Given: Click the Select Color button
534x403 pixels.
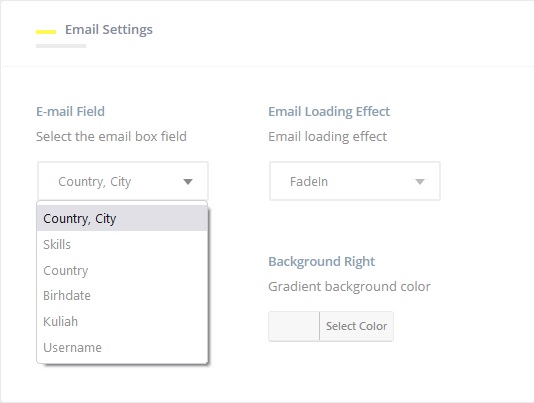Looking at the screenshot, I should coord(356,326).
